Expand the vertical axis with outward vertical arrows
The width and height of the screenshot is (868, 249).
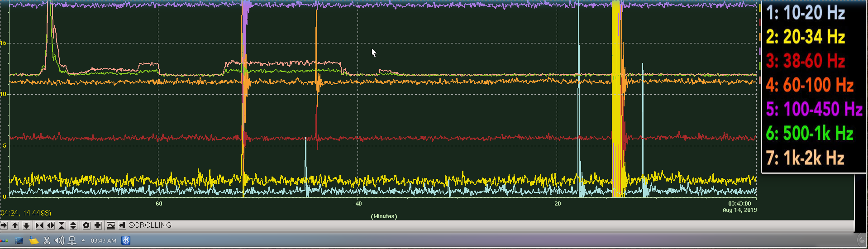[x=73, y=225]
